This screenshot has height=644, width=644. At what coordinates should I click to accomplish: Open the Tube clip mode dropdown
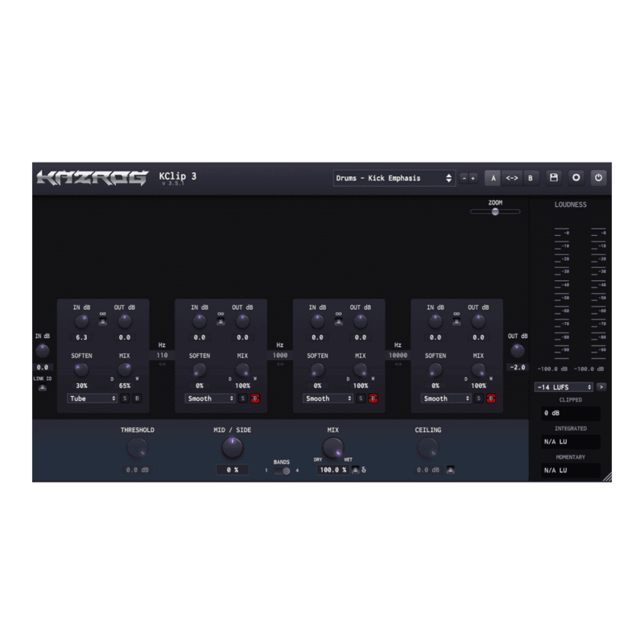tap(92, 398)
